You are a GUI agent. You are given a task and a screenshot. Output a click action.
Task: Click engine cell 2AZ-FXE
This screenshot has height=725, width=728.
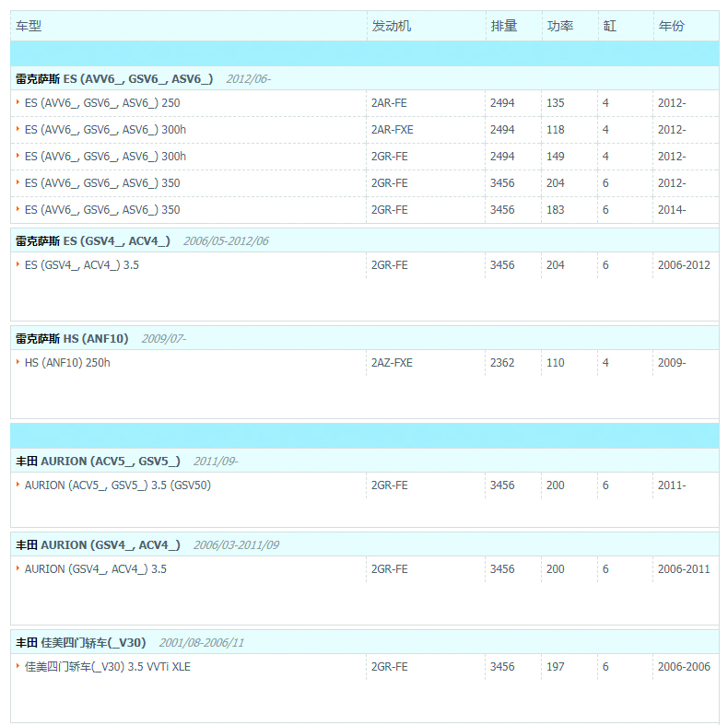tap(392, 363)
